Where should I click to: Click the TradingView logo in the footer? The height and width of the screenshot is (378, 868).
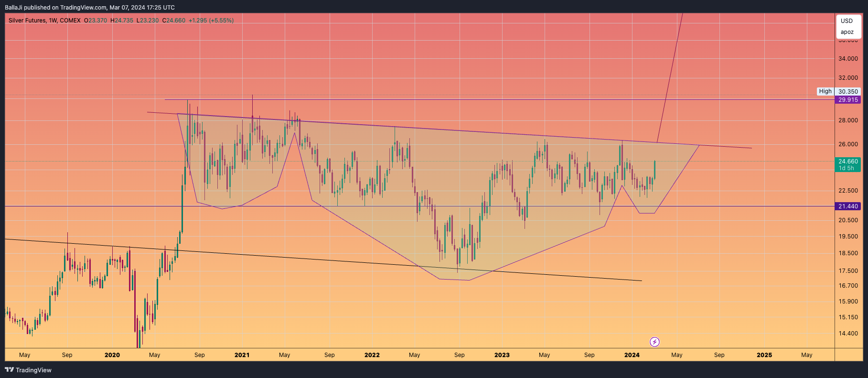28,370
